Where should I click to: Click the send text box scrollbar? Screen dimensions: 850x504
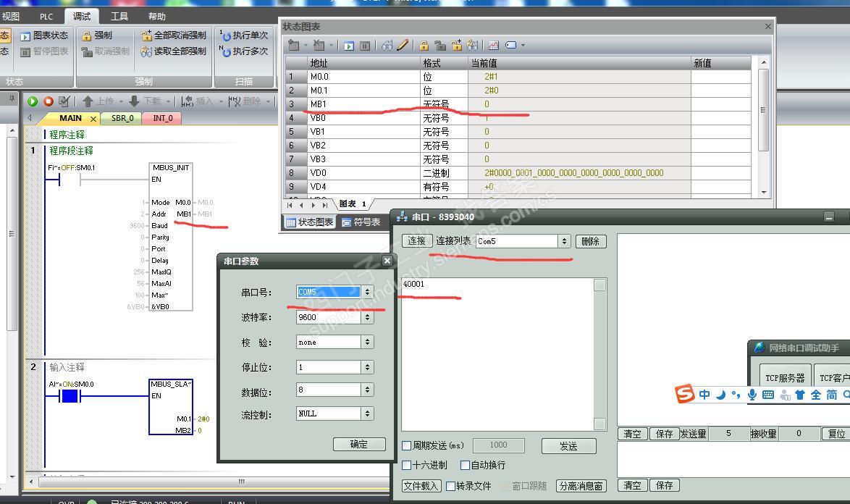coord(599,354)
